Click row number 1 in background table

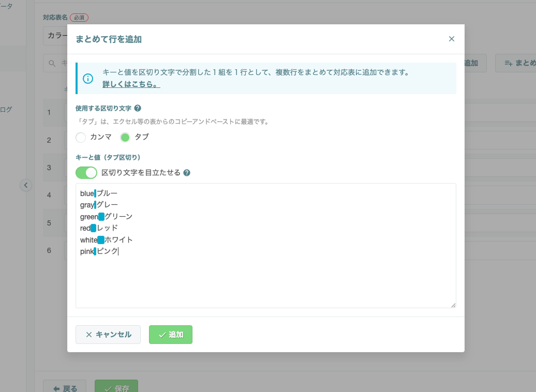click(x=49, y=112)
